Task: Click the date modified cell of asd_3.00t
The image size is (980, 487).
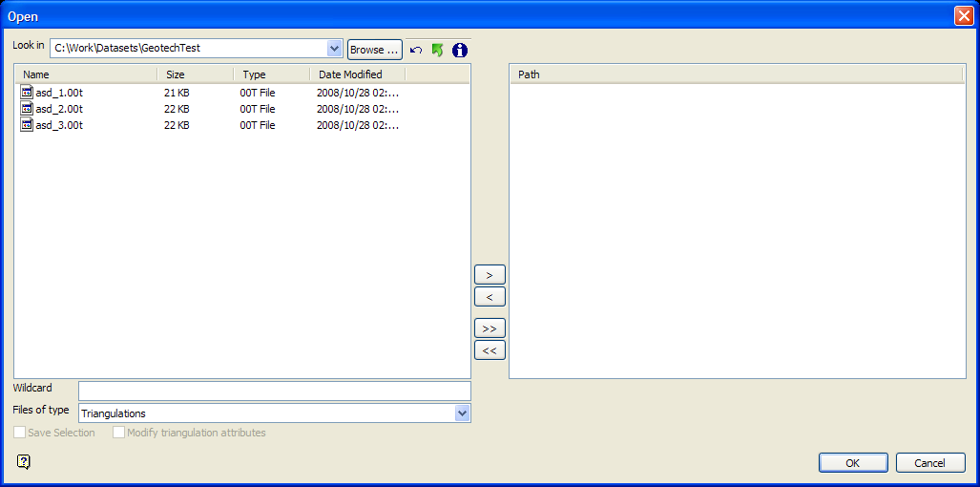Action: [x=358, y=125]
